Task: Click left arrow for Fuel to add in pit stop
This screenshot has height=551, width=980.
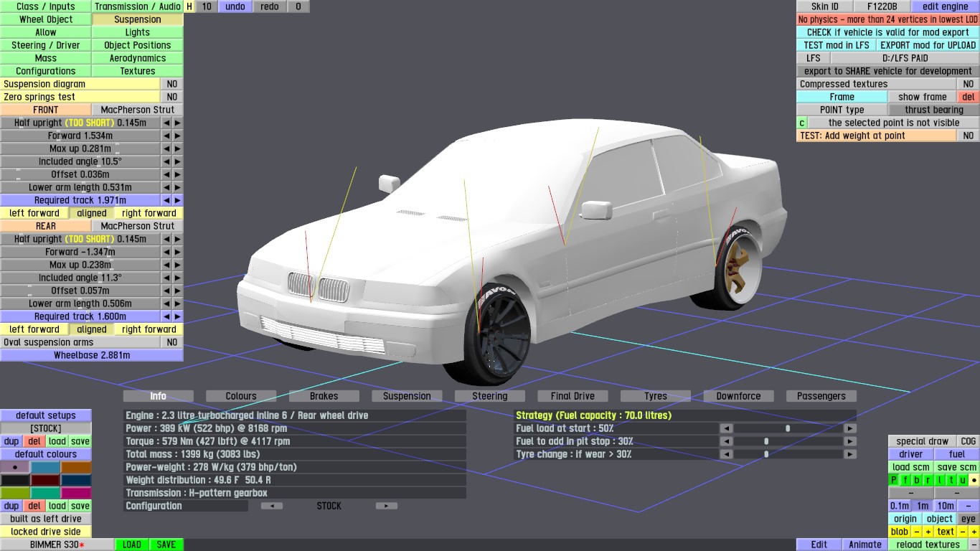Action: [x=726, y=441]
